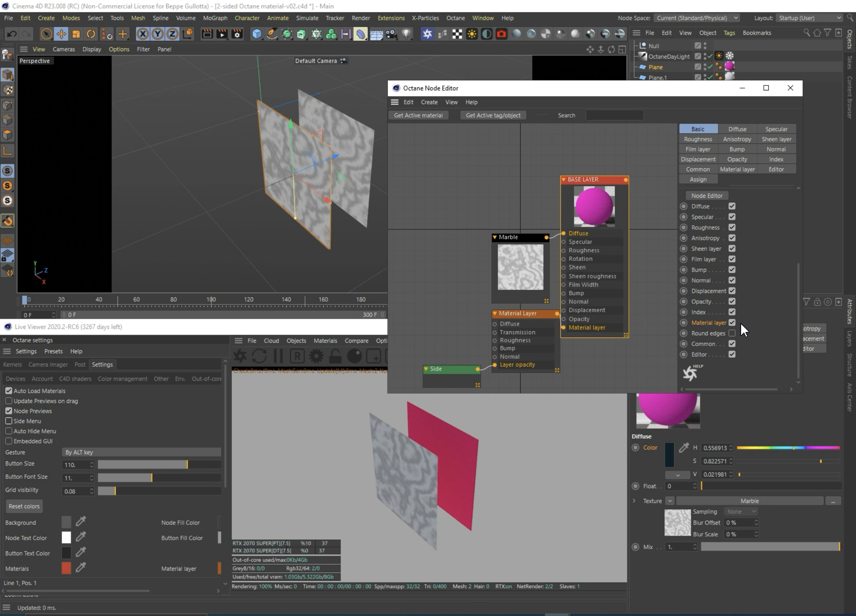Click the Cube primitive icon

pos(257,34)
